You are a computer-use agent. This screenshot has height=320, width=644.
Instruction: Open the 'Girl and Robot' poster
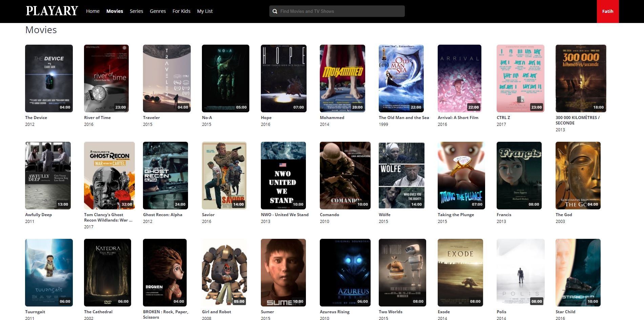tap(225, 272)
